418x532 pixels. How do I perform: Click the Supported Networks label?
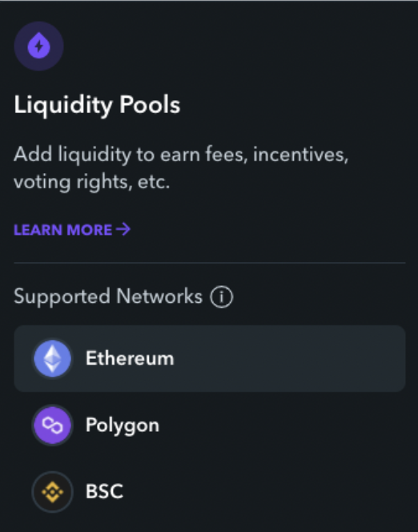coord(108,296)
